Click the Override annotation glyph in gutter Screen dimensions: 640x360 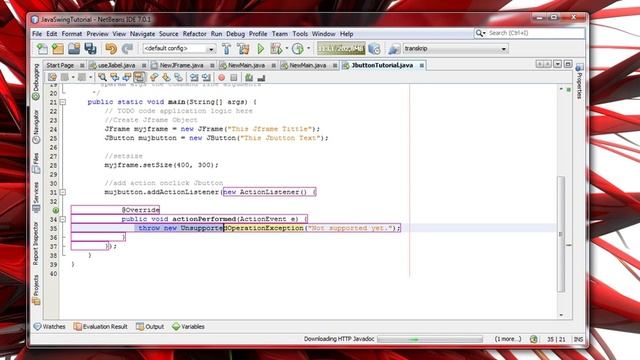point(56,210)
